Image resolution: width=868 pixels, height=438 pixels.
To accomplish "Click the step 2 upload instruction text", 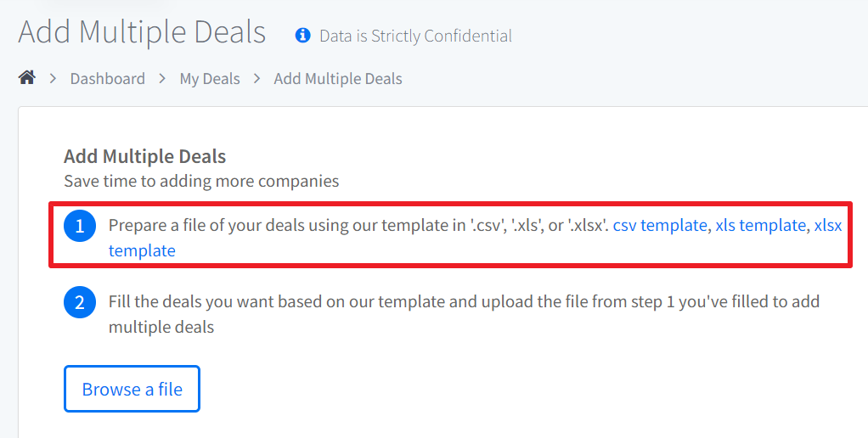I will pyautogui.click(x=464, y=314).
